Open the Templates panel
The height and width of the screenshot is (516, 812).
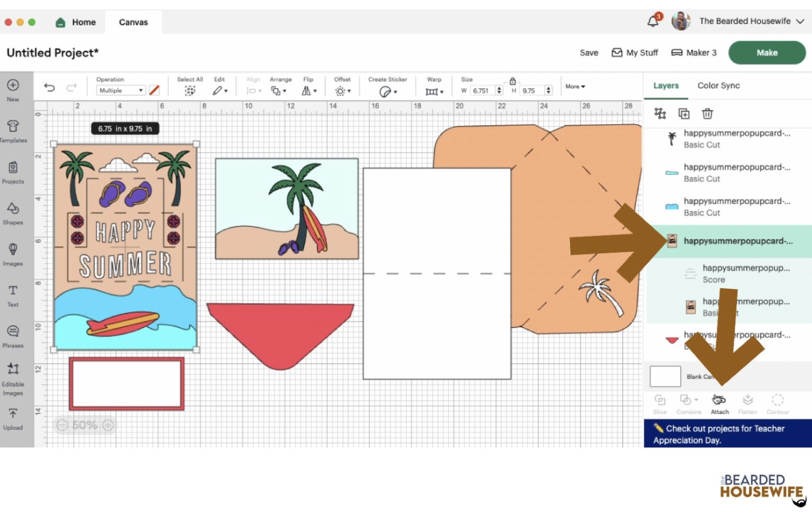tap(13, 131)
